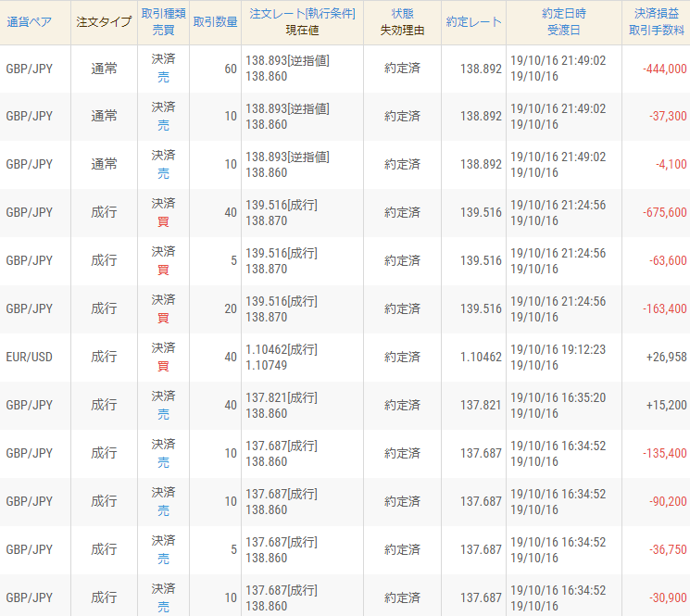This screenshot has height=616, width=690.
Task: Click 売買 header link
Action: 163,31
